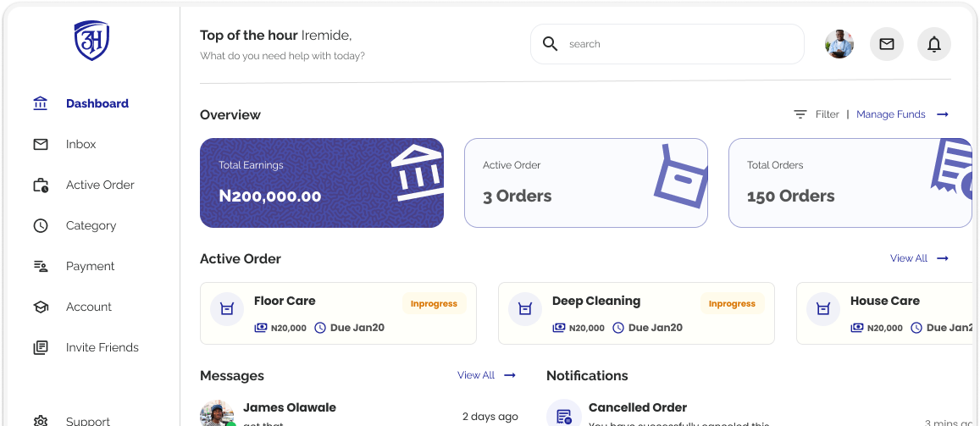Click the Floor Care order basket icon
The image size is (980, 426).
click(x=227, y=309)
